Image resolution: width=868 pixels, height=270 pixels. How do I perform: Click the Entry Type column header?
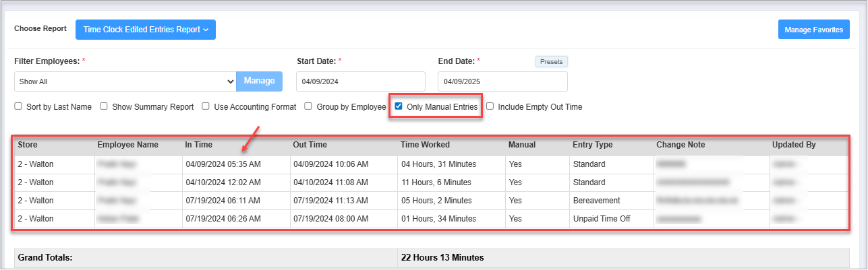[x=592, y=145]
